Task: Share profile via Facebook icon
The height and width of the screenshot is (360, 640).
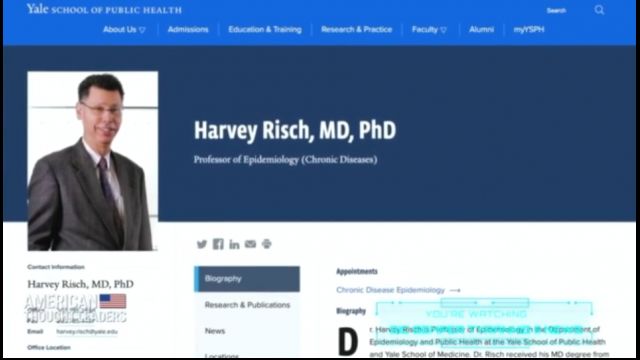Action: pyautogui.click(x=218, y=244)
